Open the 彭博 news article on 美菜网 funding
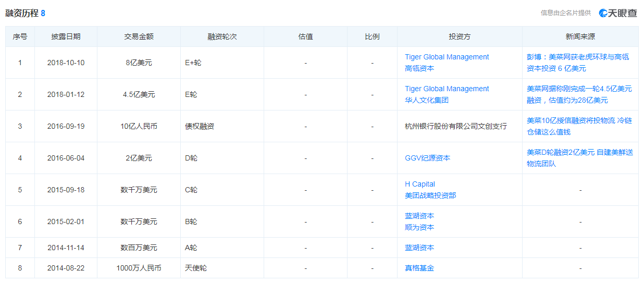The image size is (644, 283). (577, 63)
